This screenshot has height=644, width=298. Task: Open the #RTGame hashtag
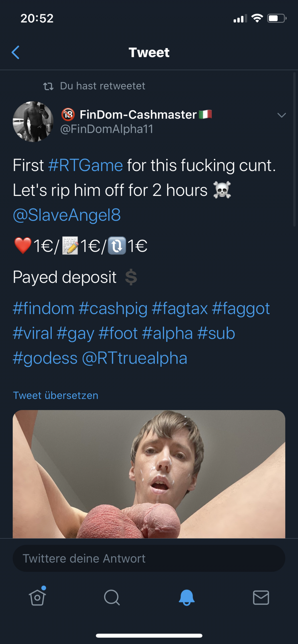[x=85, y=165]
